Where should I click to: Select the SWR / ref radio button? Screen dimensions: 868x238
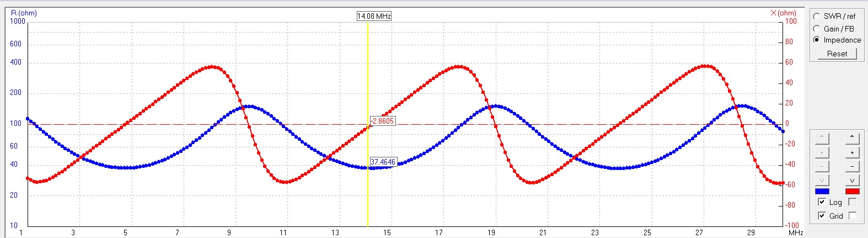point(817,16)
